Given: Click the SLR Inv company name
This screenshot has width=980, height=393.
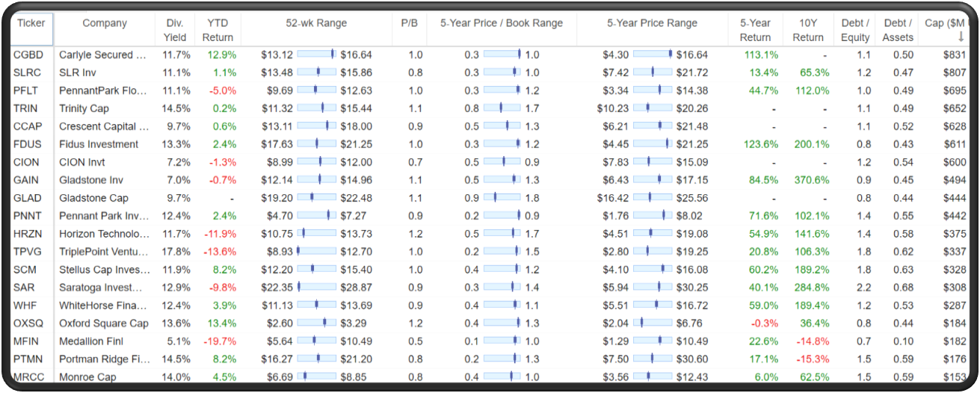Looking at the screenshot, I should pyautogui.click(x=77, y=72).
